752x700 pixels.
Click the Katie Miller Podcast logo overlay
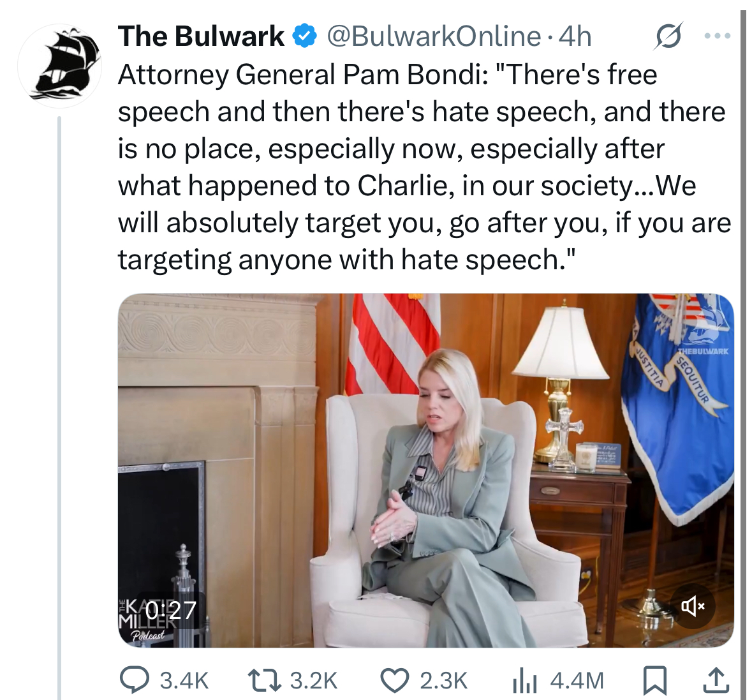(x=144, y=620)
